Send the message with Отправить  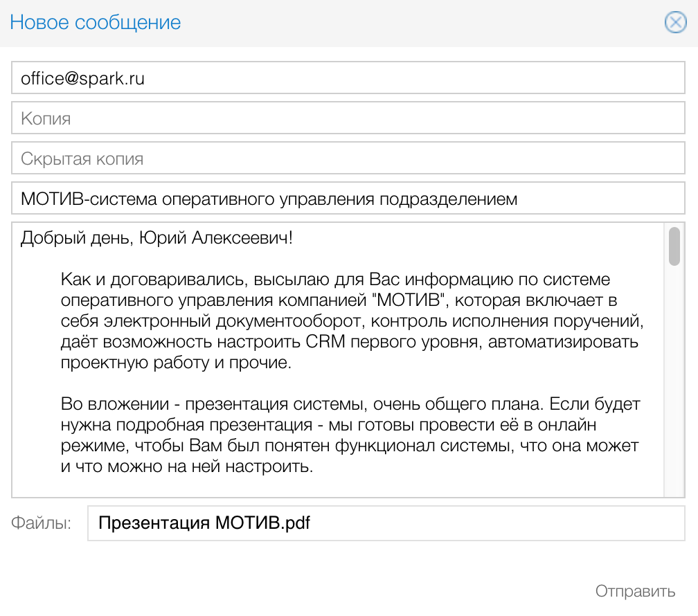click(x=635, y=592)
